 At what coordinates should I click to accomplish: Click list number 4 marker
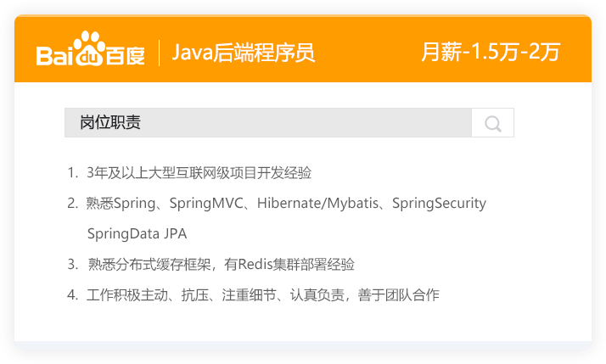(72, 294)
